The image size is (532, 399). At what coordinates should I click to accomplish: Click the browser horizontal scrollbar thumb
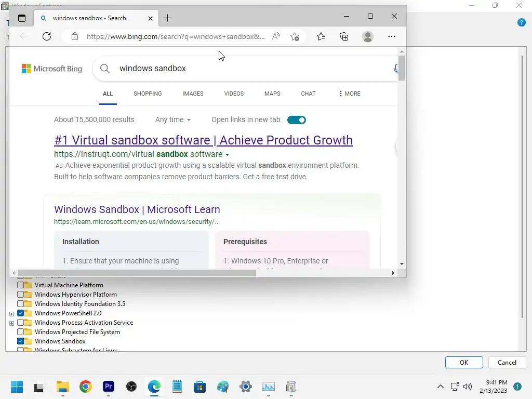[137, 273]
